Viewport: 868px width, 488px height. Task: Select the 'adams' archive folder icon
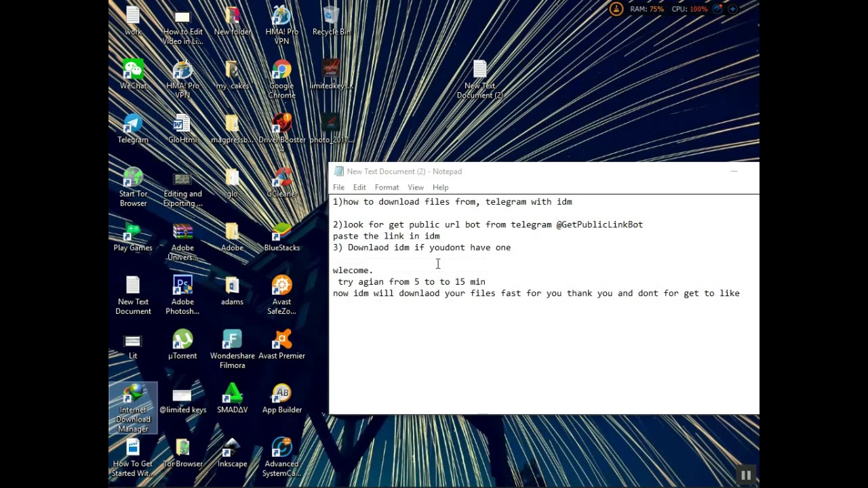click(x=232, y=291)
